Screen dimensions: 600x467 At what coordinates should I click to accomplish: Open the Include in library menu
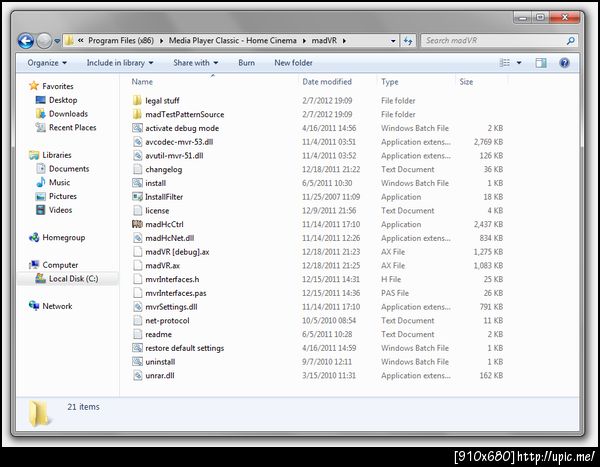tap(120, 63)
